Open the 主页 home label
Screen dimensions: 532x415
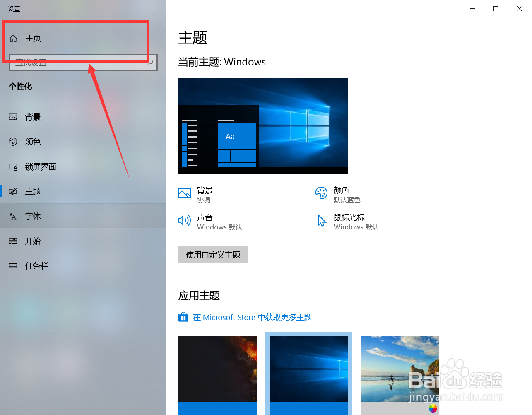pos(33,38)
